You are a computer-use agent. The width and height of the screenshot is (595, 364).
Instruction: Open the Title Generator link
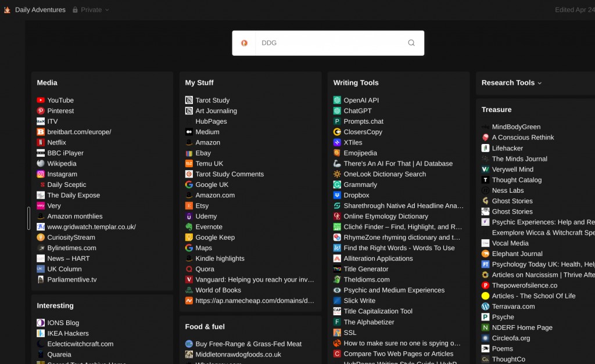tap(366, 269)
